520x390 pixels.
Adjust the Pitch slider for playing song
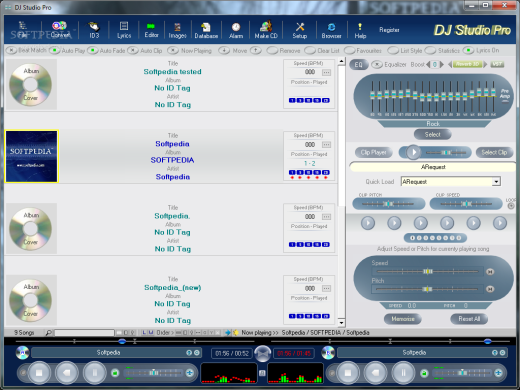coord(428,289)
